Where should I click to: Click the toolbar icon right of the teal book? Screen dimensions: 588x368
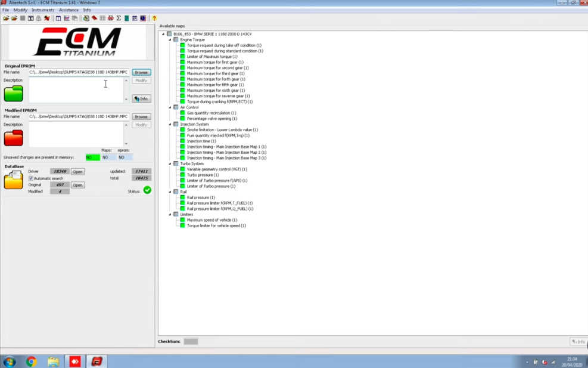point(135,18)
